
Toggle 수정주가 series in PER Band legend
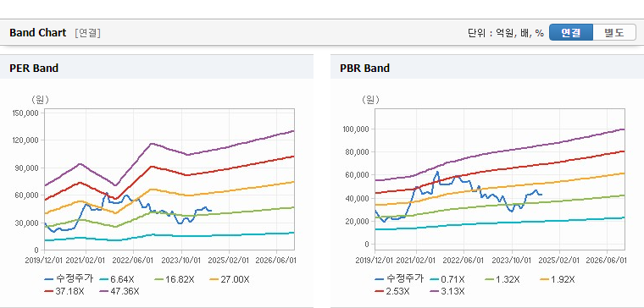click(69, 279)
